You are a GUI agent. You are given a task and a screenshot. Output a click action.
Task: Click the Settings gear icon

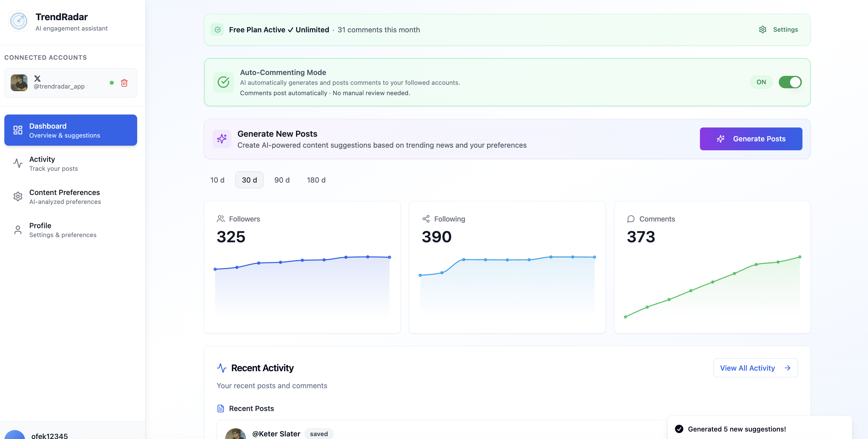[763, 30]
